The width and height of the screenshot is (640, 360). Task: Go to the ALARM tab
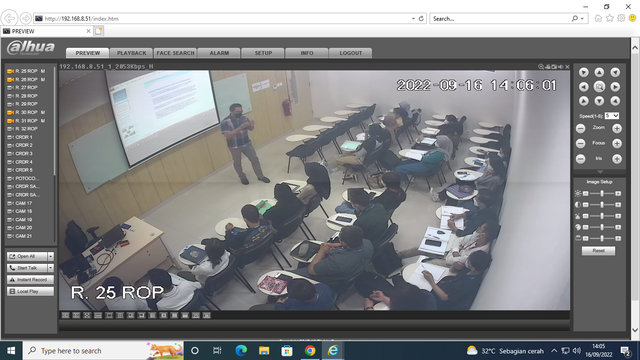click(x=219, y=53)
